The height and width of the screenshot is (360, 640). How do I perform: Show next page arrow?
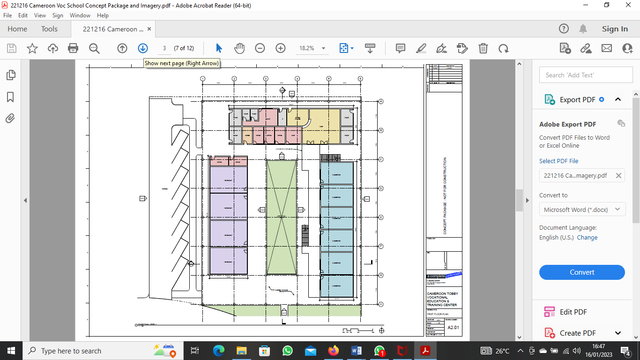142,48
